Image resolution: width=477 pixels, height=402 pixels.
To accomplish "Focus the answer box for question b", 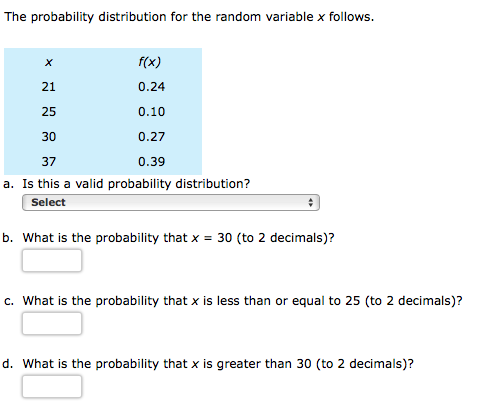I will 52,260.
